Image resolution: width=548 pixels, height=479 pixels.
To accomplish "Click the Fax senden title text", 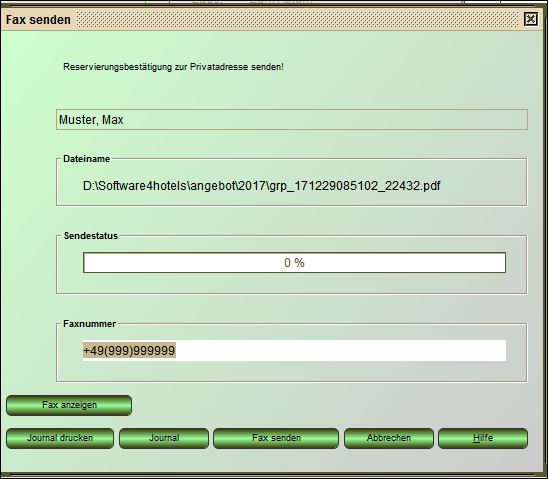I will (x=38, y=20).
